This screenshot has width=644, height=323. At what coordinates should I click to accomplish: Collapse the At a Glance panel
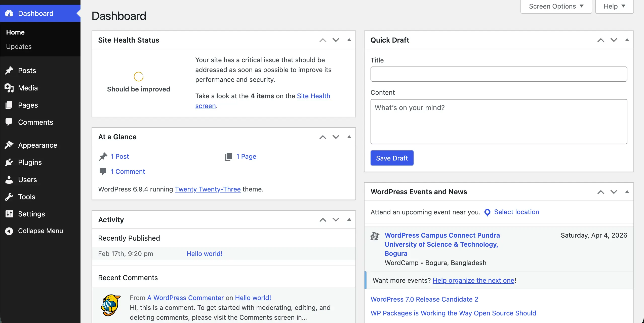349,137
